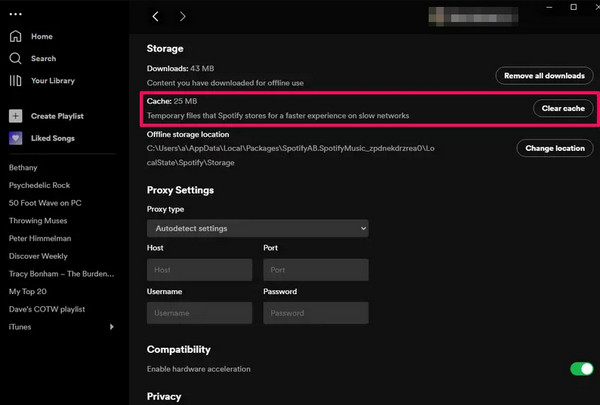The image size is (600, 405).
Task: Click the Compatibility heading
Action: click(179, 349)
